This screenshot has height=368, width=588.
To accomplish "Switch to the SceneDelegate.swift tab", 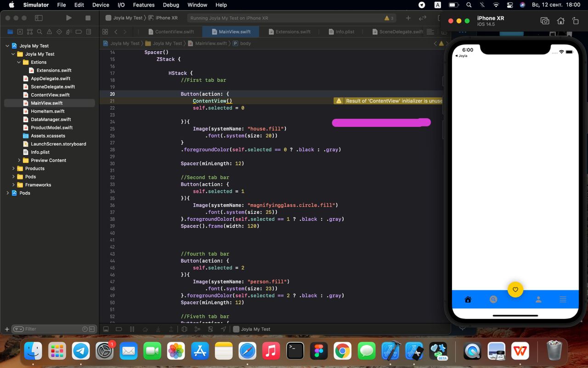I will [x=398, y=32].
